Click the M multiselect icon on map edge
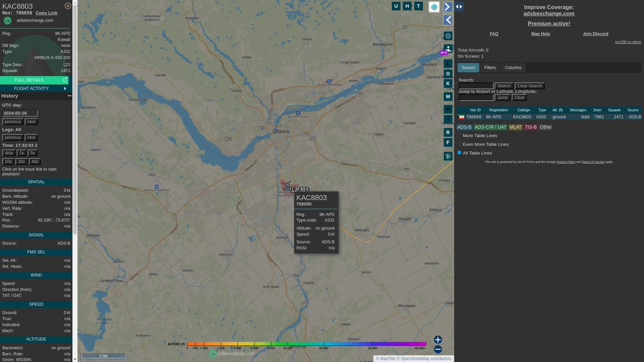Viewport: 644px width, 362px height. point(448,97)
